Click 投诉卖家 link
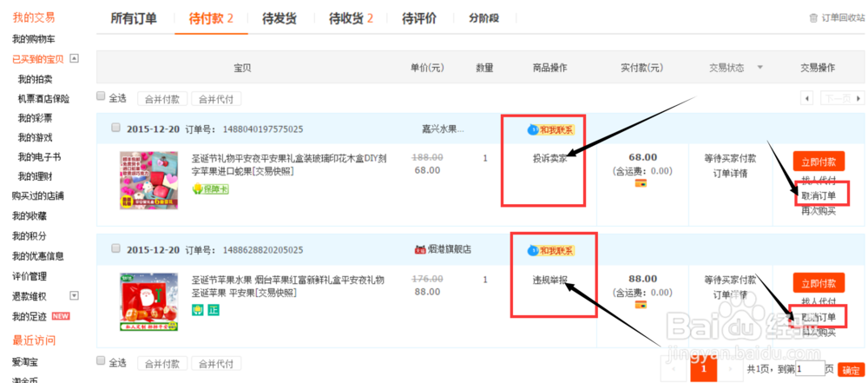The image size is (868, 383). [x=549, y=159]
